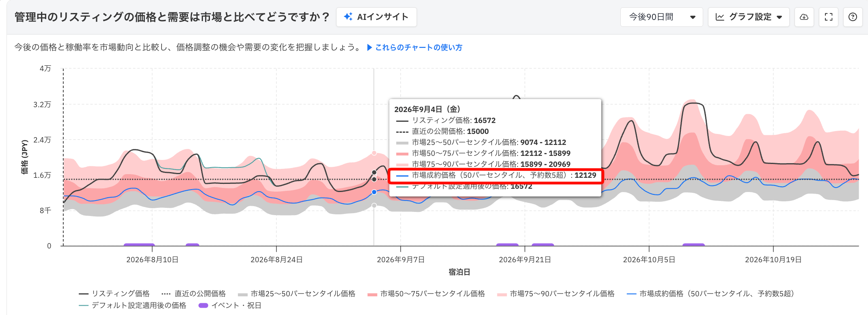Toggle 市場50〜75パーセンタイル価格 legend series

(426, 293)
